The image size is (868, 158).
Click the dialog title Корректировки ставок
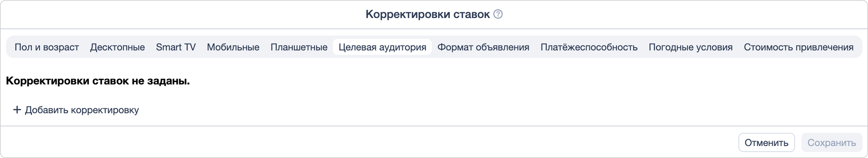click(x=427, y=14)
